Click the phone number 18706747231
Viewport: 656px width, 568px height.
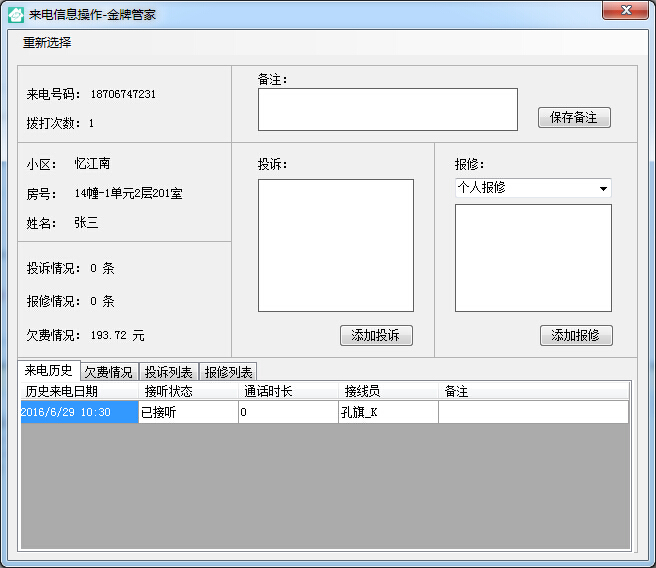tap(123, 94)
